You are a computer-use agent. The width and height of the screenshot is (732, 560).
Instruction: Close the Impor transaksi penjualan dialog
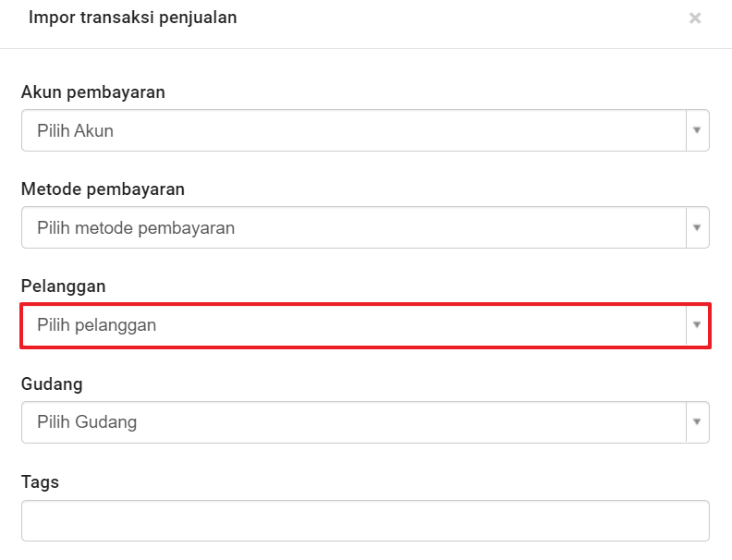695,18
